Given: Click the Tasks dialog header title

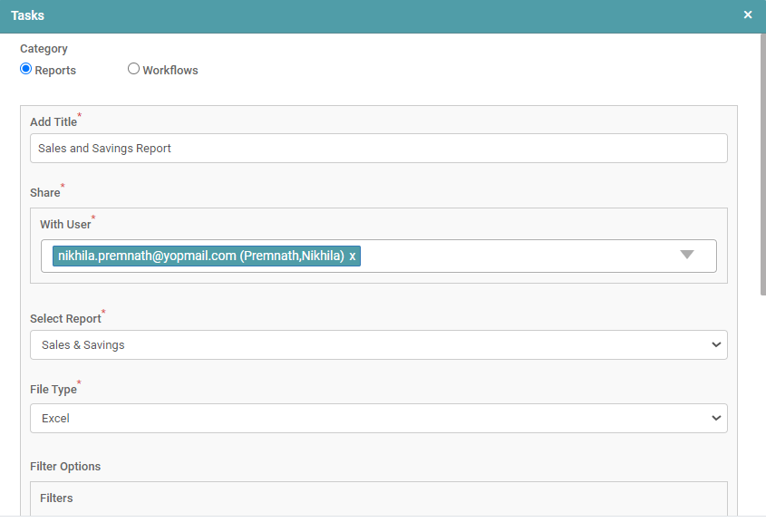Looking at the screenshot, I should coord(27,15).
